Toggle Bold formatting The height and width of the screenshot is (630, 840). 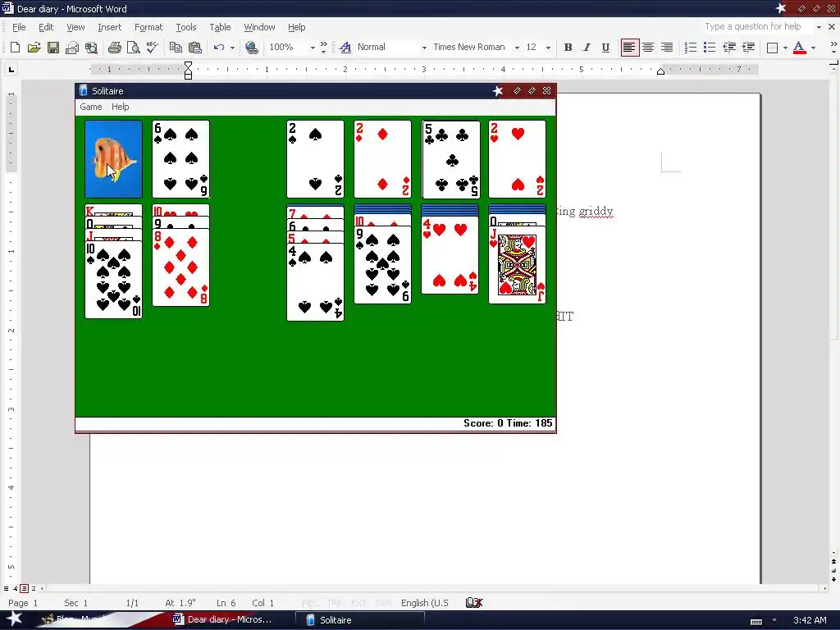tap(568, 48)
